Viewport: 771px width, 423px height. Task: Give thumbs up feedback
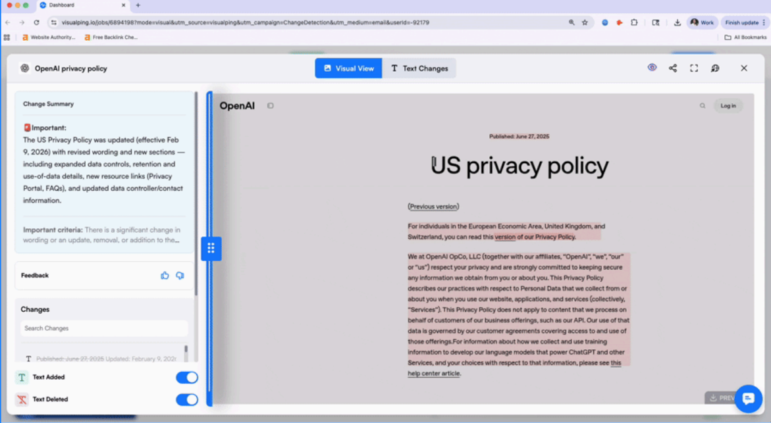[x=165, y=275]
